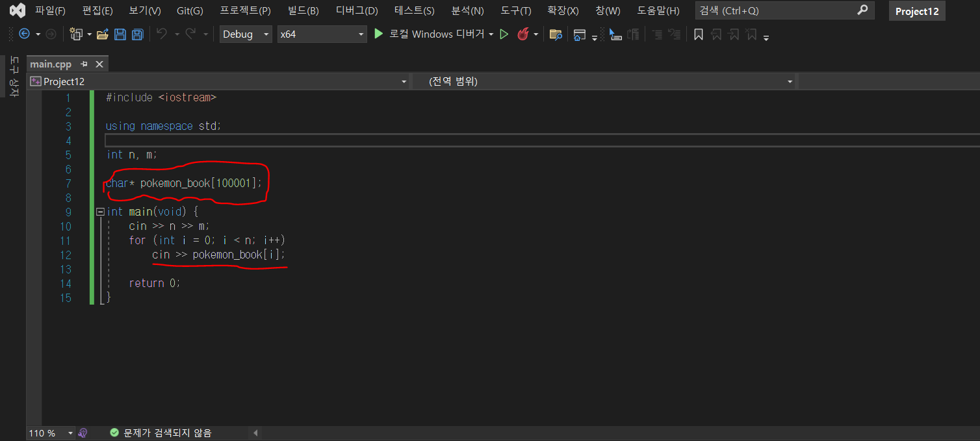Save main.cpp with the single floppy icon
This screenshot has width=980, height=441.
point(120,34)
